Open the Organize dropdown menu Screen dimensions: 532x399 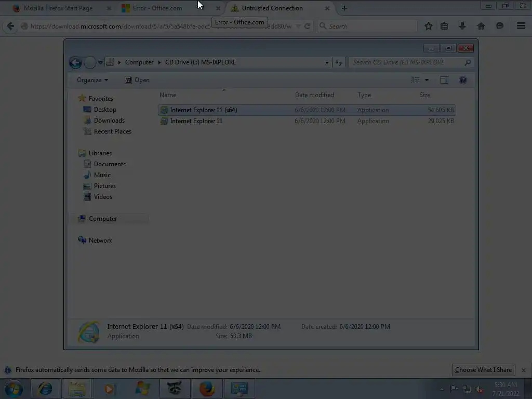[92, 80]
